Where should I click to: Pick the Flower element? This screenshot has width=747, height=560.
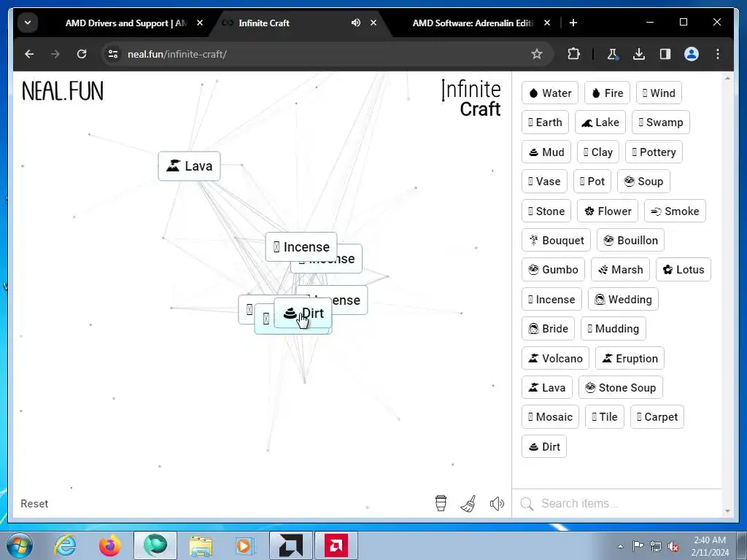608,211
